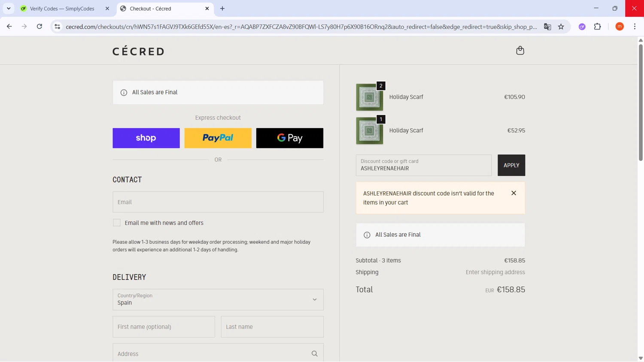644x362 pixels.
Task: Open a new browser tab
Action: tap(222, 9)
